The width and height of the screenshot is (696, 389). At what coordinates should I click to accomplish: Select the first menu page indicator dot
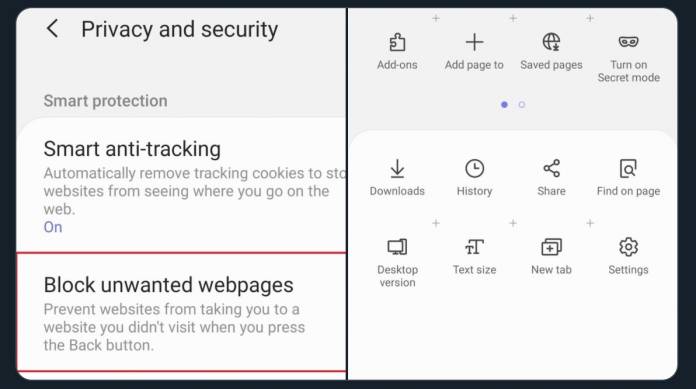click(x=504, y=105)
